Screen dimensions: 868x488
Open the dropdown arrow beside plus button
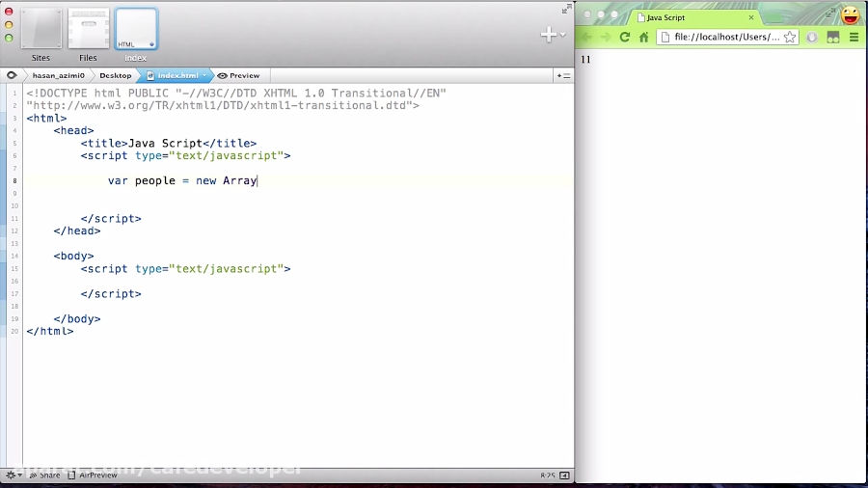click(563, 35)
